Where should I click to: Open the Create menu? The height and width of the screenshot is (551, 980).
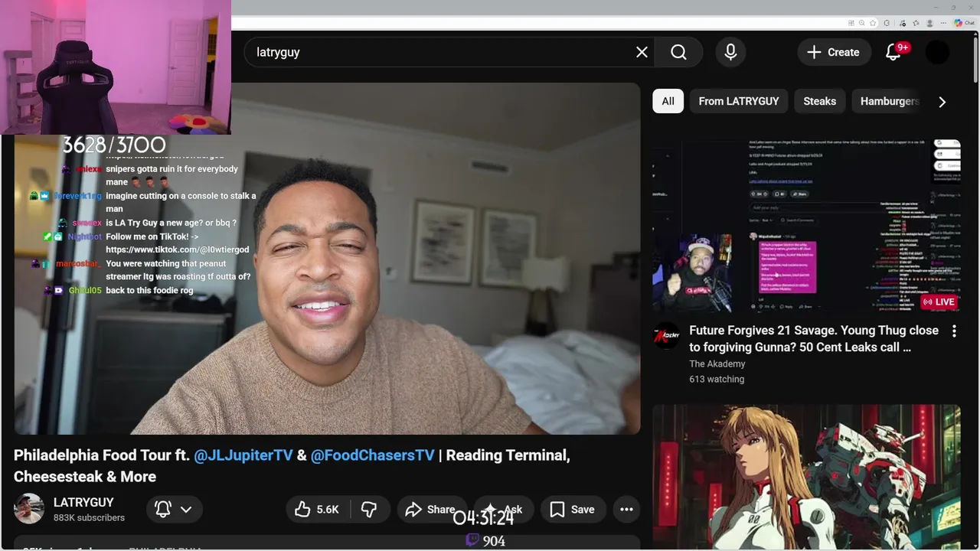(x=834, y=52)
